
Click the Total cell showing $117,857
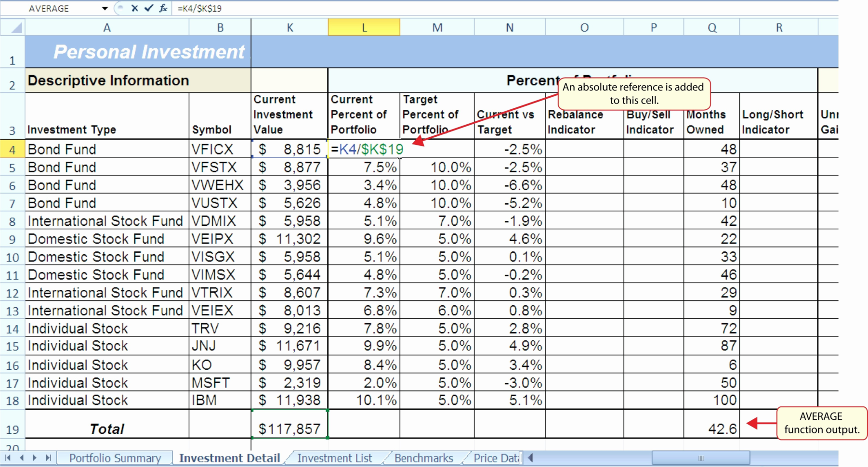[289, 428]
